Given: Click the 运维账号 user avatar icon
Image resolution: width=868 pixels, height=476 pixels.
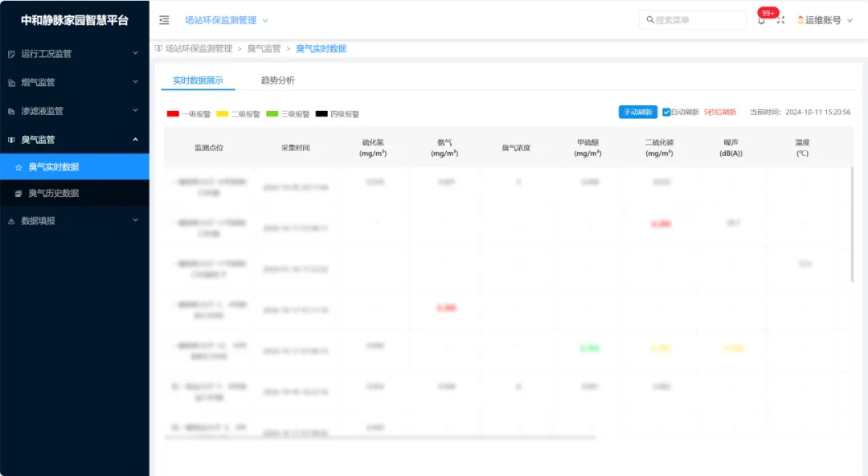Looking at the screenshot, I should click(800, 20).
